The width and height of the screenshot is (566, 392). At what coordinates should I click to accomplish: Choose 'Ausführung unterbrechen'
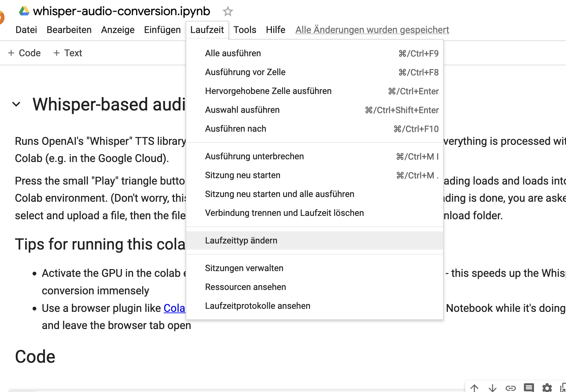point(315,156)
